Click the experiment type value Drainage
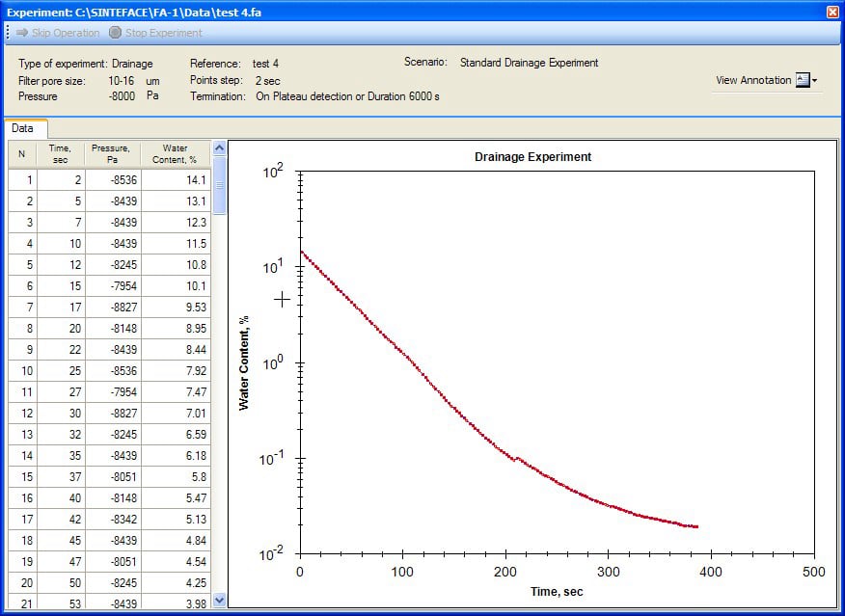The width and height of the screenshot is (845, 616). tap(132, 64)
